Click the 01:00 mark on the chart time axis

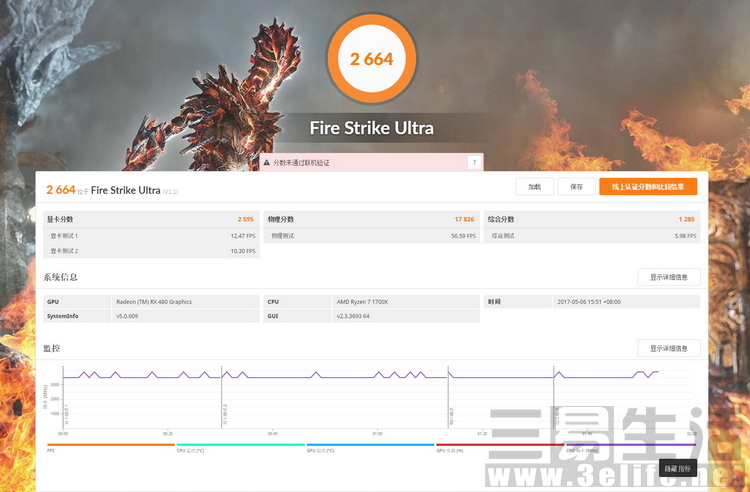tap(377, 434)
